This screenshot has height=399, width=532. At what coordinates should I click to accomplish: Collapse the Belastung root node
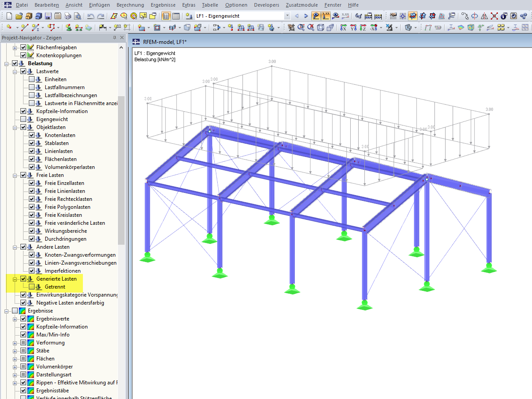7,63
